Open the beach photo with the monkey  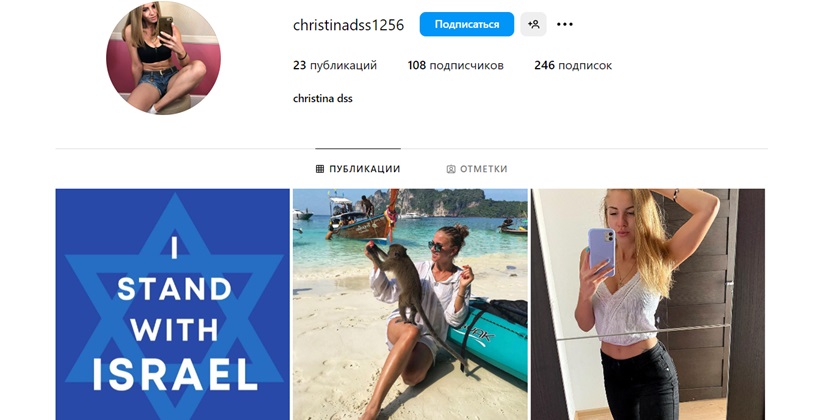[x=410, y=304]
